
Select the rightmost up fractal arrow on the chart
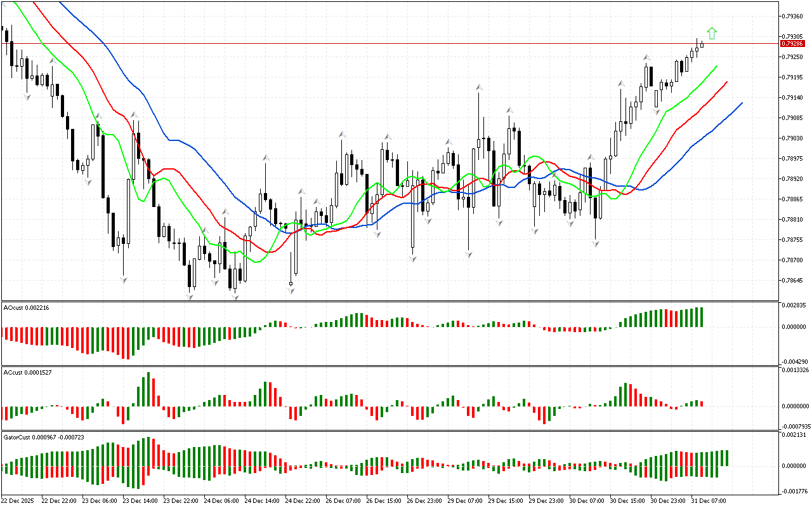point(646,58)
